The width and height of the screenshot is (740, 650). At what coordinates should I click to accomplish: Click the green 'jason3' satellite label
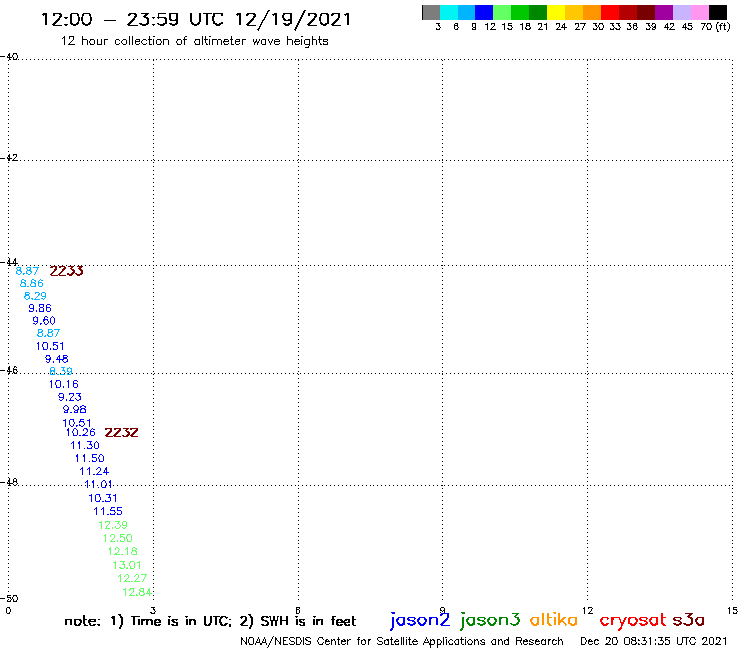[490, 620]
